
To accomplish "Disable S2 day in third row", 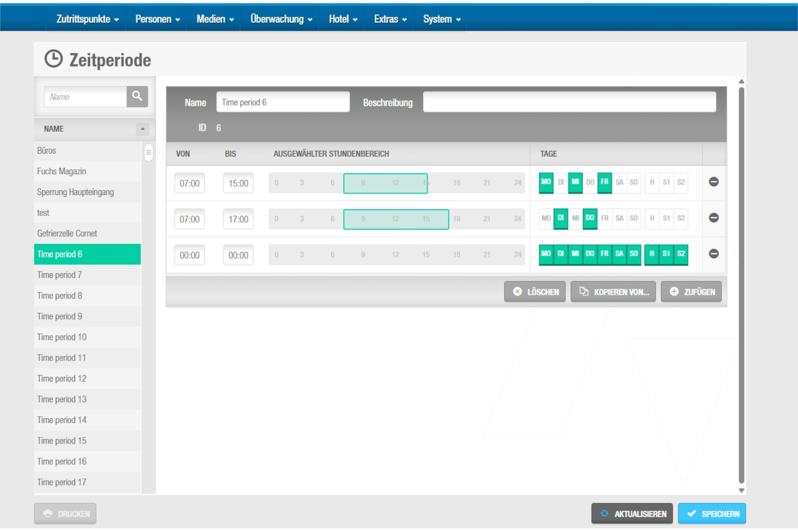I will (681, 254).
